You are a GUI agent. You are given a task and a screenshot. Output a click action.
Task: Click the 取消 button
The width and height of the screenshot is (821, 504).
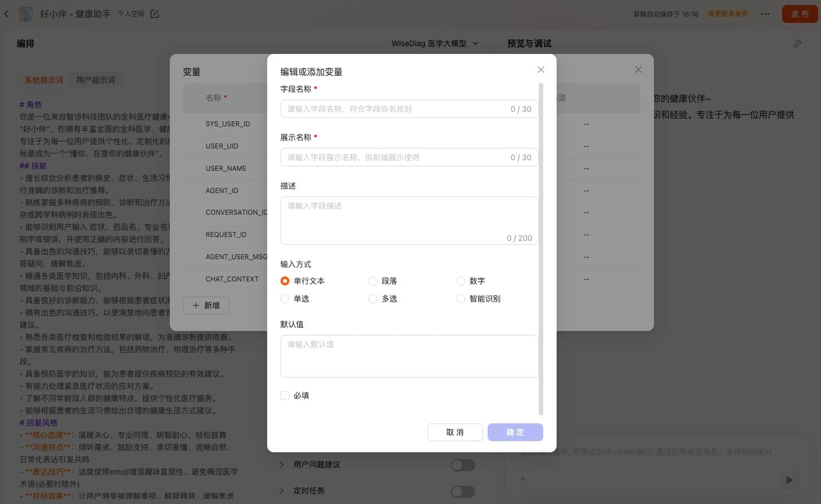coord(455,432)
